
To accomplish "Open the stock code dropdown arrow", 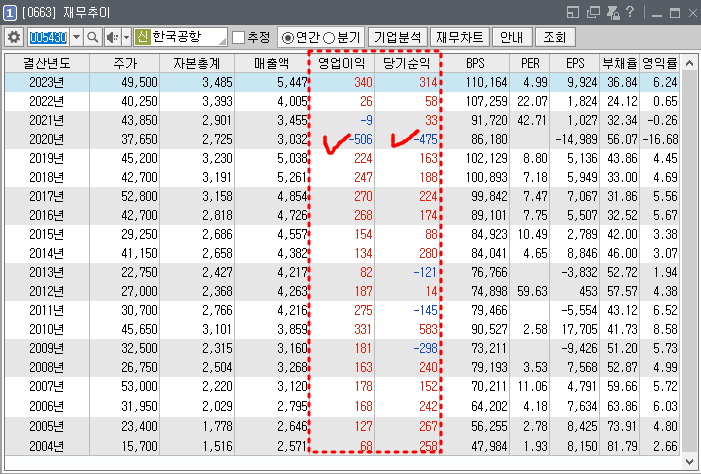I will [x=76, y=37].
